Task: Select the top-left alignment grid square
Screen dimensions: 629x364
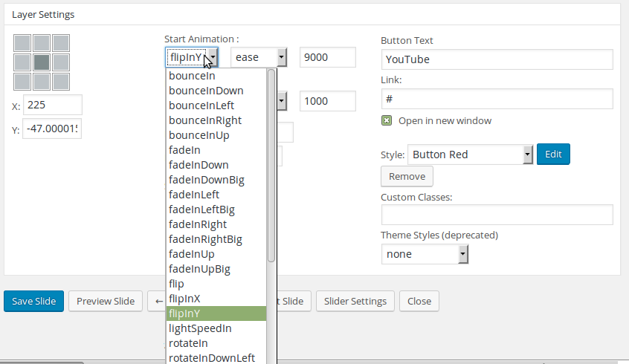Action: coord(22,43)
